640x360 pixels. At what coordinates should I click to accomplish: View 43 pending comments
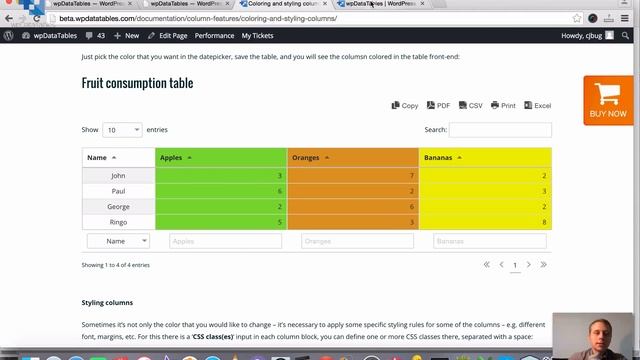[x=96, y=36]
